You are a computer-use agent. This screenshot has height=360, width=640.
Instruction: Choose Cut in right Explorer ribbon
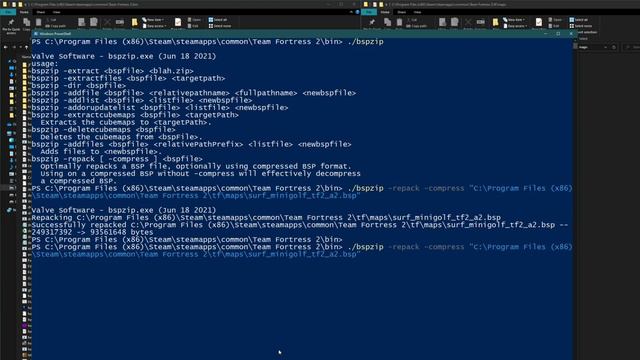point(412,20)
